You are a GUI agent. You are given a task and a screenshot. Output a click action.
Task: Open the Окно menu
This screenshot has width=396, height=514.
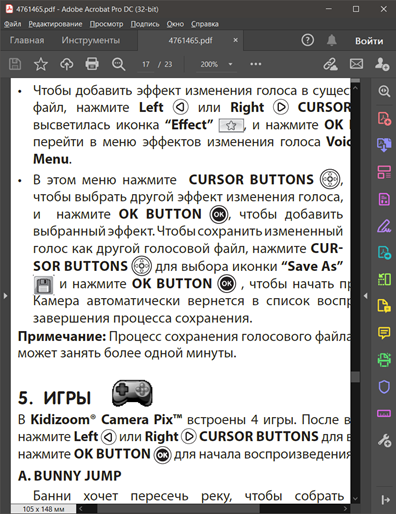175,24
